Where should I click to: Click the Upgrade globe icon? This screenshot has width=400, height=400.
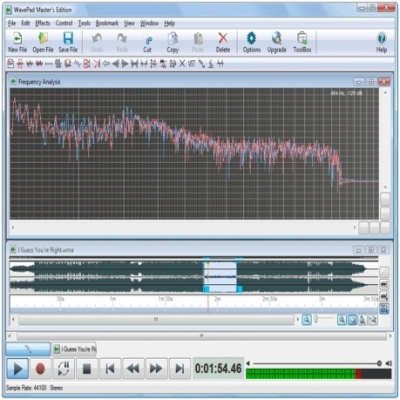click(277, 42)
